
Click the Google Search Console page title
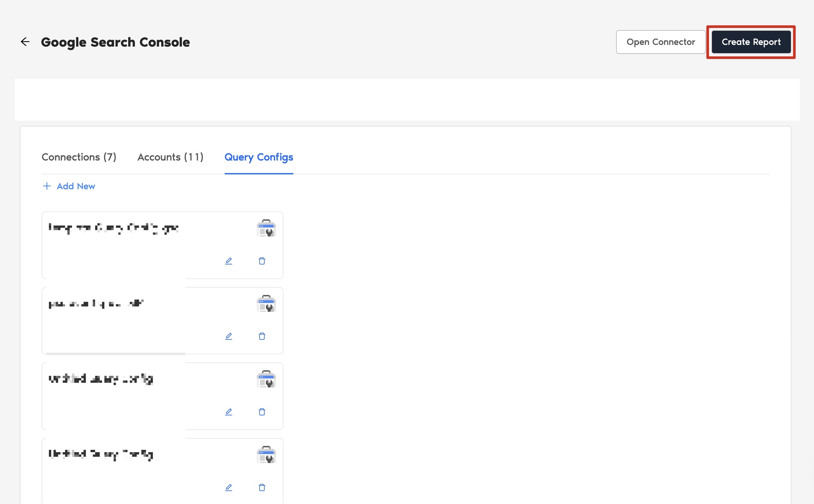coord(115,42)
